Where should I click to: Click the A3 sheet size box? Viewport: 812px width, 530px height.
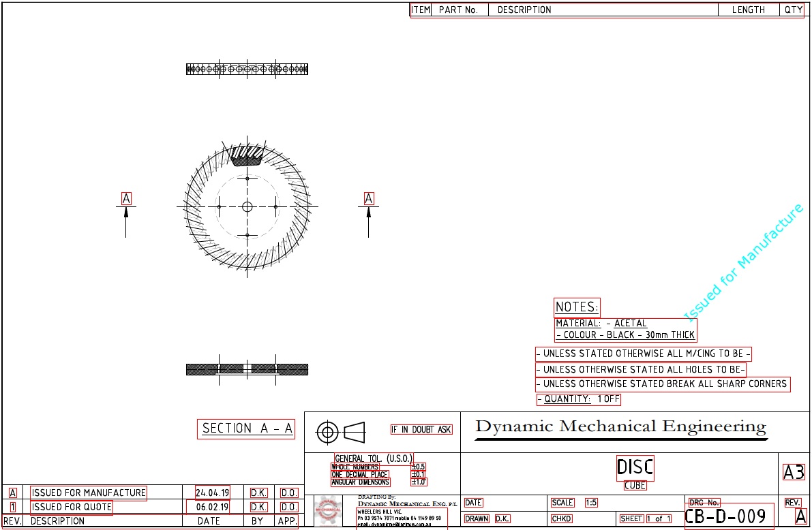794,472
